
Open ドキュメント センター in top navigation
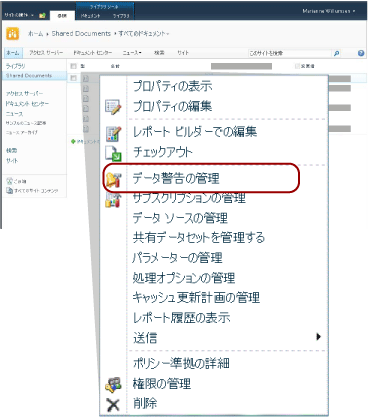(x=93, y=53)
